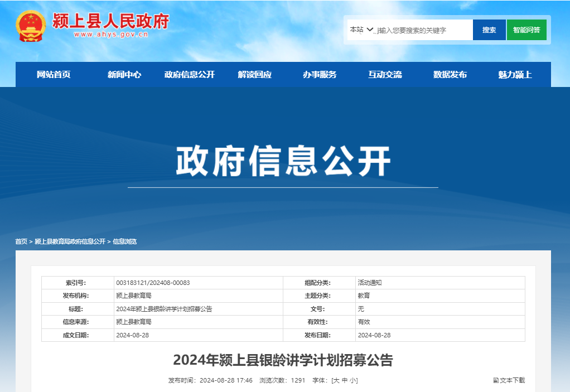570x392 pixels.
Task: Click the article heading 2024年颍上县银龄讲学计划招募公告
Action: click(x=283, y=360)
